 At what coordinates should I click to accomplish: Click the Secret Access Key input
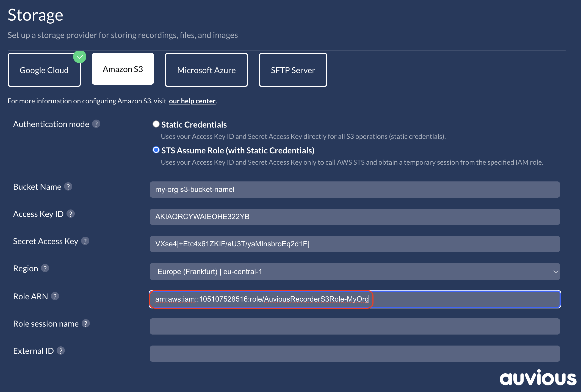(355, 244)
